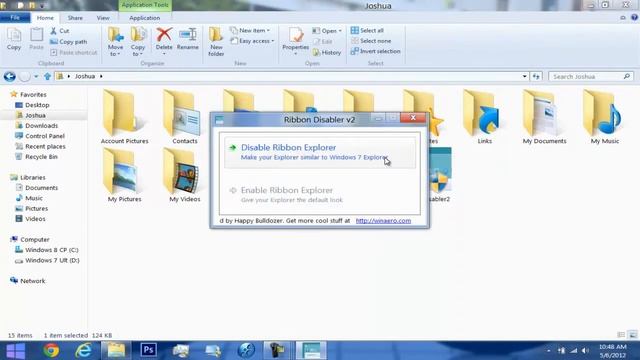Switch to the View tab
Screen dimensions: 640x360
[103, 18]
